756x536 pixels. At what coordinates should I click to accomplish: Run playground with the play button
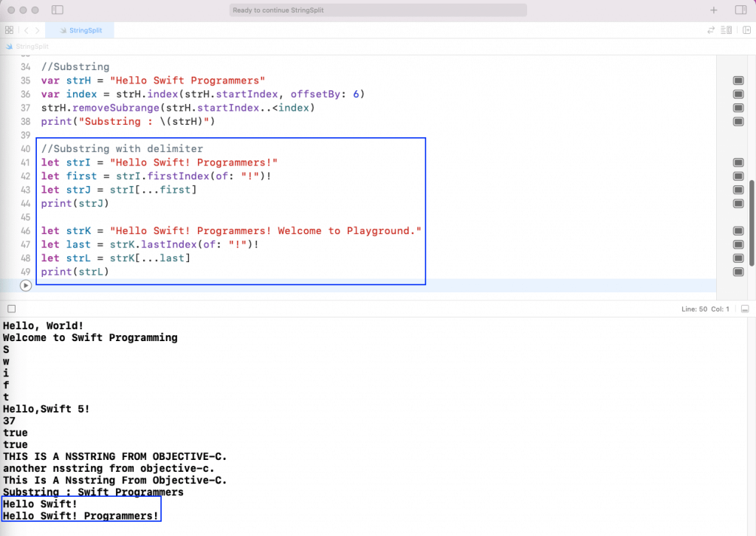(x=26, y=286)
